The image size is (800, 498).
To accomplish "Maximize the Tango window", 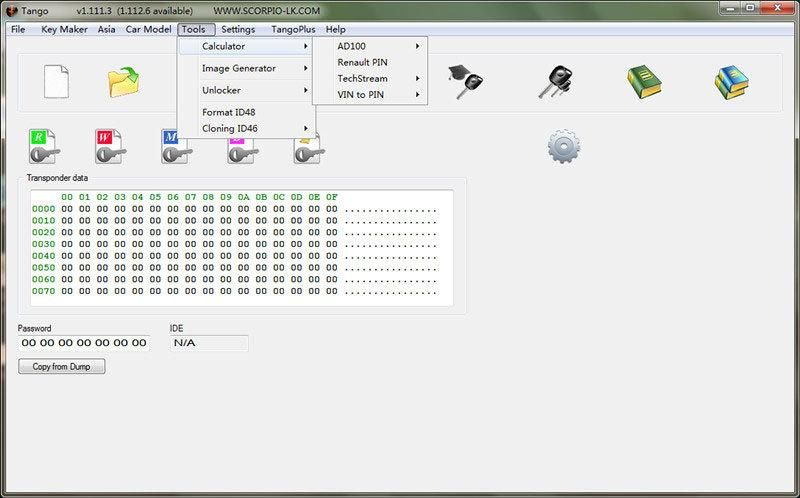I will (751, 8).
